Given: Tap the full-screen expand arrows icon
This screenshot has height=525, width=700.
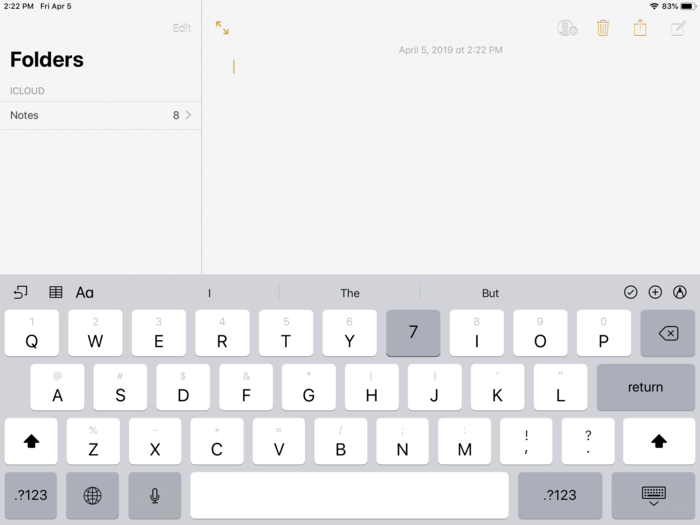Looking at the screenshot, I should pos(222,28).
